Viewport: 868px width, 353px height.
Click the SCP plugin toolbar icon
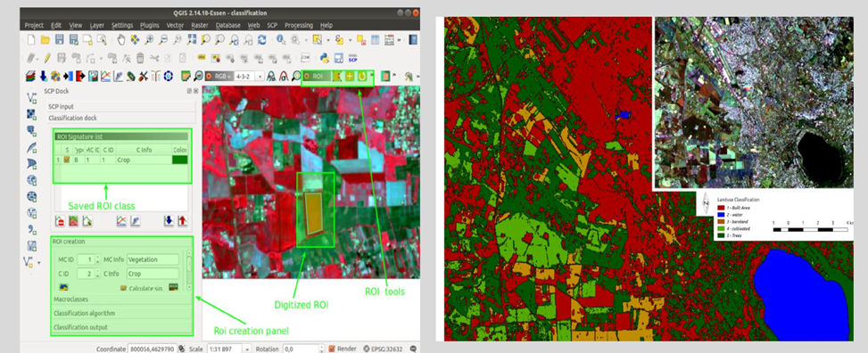pos(352,58)
